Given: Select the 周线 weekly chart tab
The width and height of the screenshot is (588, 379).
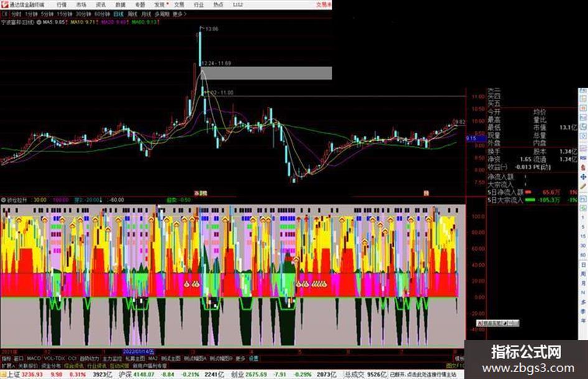Looking at the screenshot, I should (x=133, y=14).
